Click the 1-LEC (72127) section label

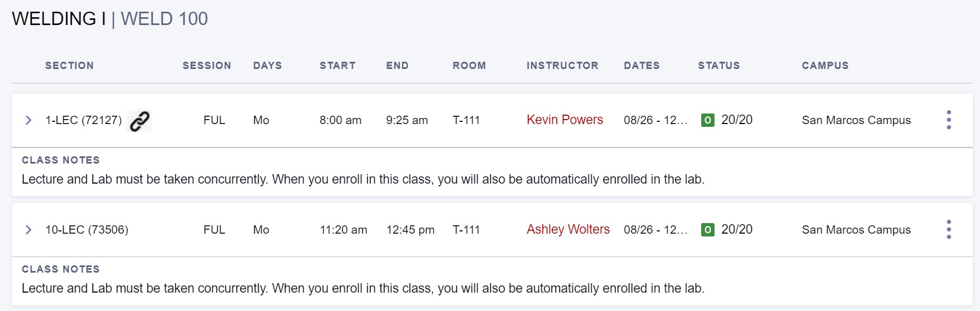pyautogui.click(x=83, y=120)
